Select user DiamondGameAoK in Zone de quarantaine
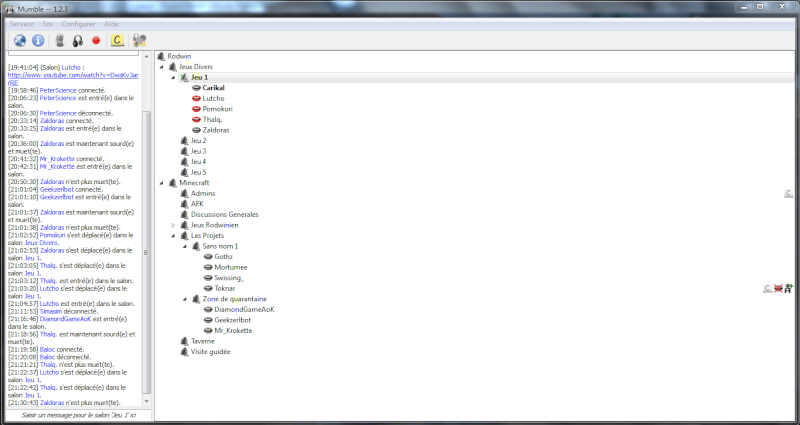This screenshot has height=425, width=800. click(244, 310)
